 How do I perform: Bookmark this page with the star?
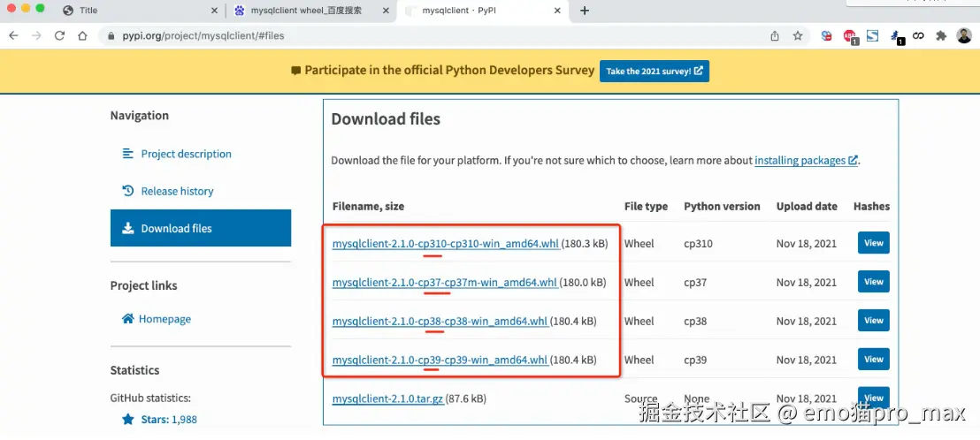click(x=798, y=36)
